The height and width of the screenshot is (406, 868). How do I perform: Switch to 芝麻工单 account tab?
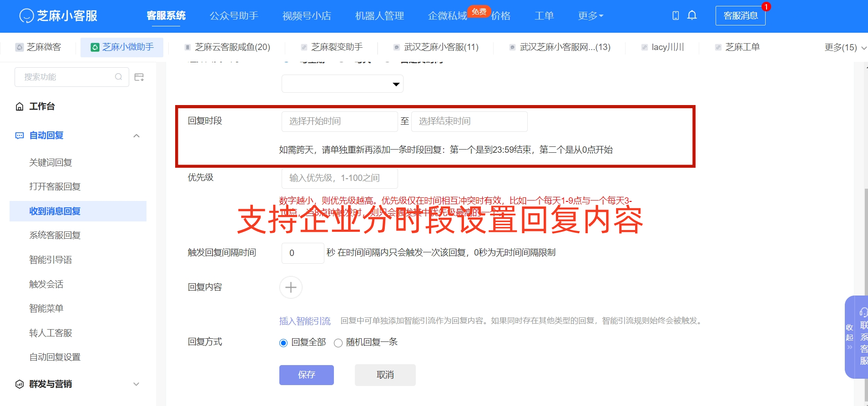737,47
